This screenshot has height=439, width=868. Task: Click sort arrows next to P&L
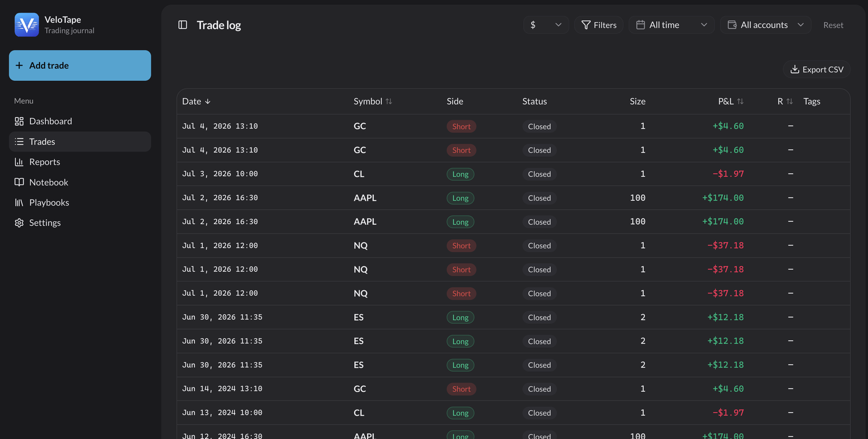coord(740,101)
